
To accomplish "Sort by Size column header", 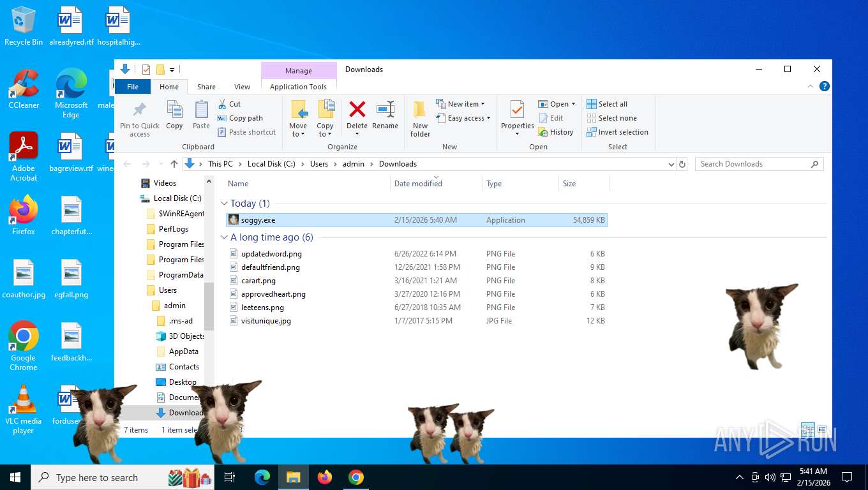I will click(x=583, y=184).
